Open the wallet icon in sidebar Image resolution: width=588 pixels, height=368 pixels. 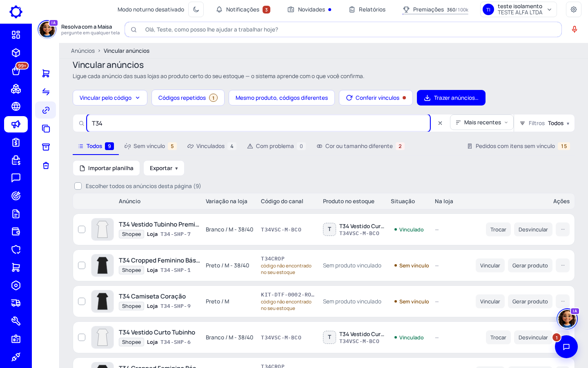[16, 231]
